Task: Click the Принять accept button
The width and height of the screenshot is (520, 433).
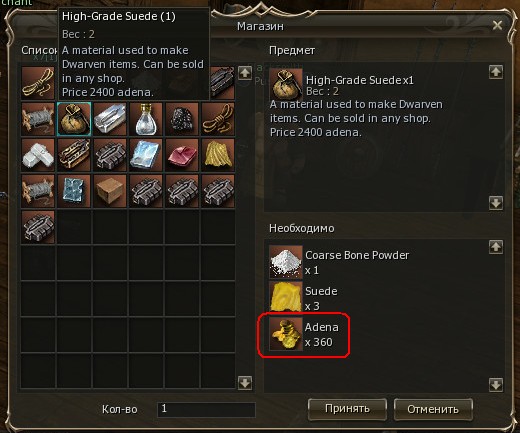Action: pos(347,409)
